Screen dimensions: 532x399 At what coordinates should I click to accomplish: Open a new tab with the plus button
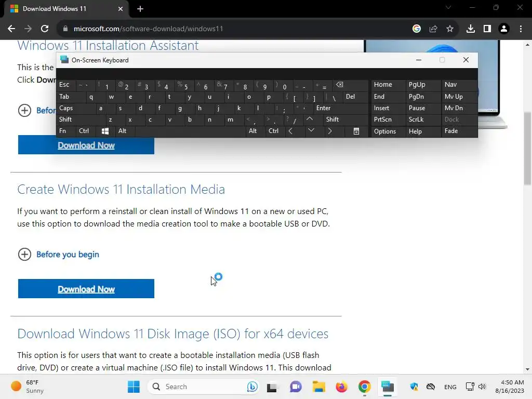tap(140, 9)
